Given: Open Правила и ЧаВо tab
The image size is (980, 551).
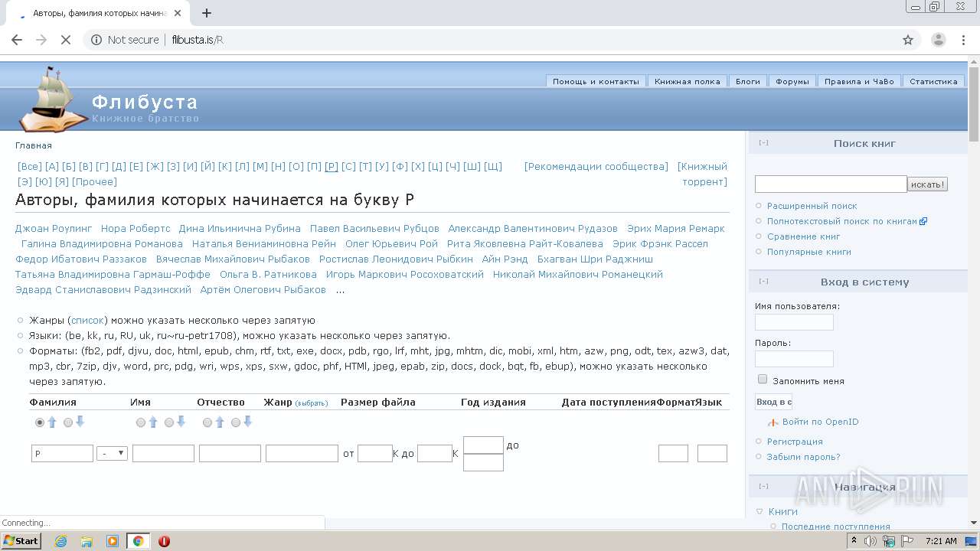Looking at the screenshot, I should point(859,81).
